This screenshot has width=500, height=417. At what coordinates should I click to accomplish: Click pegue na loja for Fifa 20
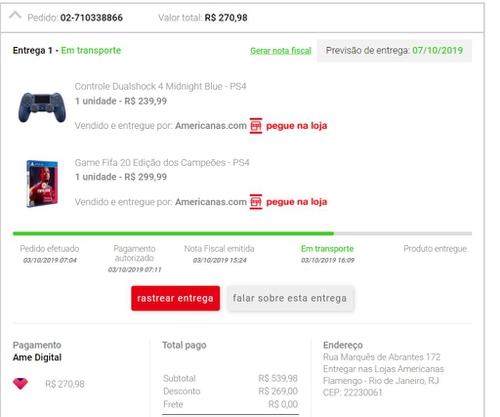(296, 202)
